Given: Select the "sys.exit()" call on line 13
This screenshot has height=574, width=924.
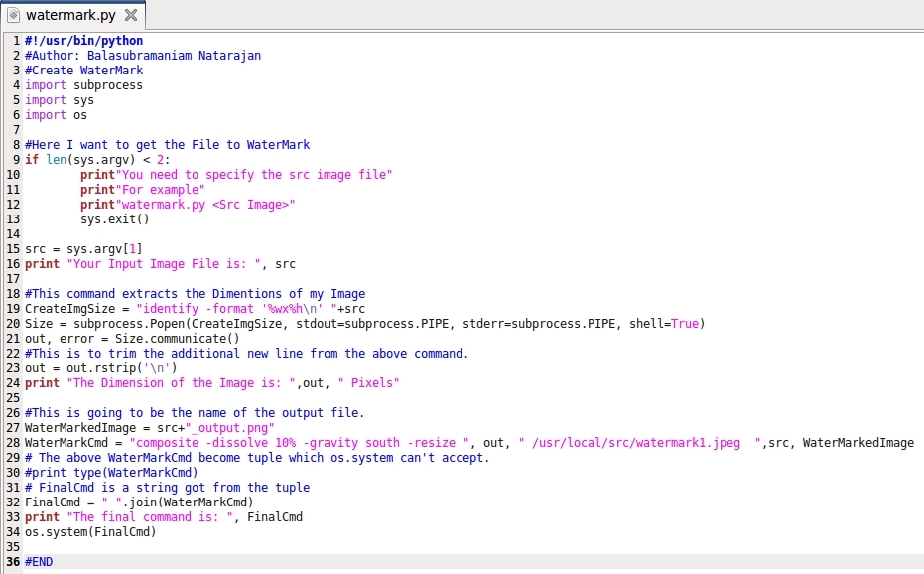Looking at the screenshot, I should (x=115, y=219).
